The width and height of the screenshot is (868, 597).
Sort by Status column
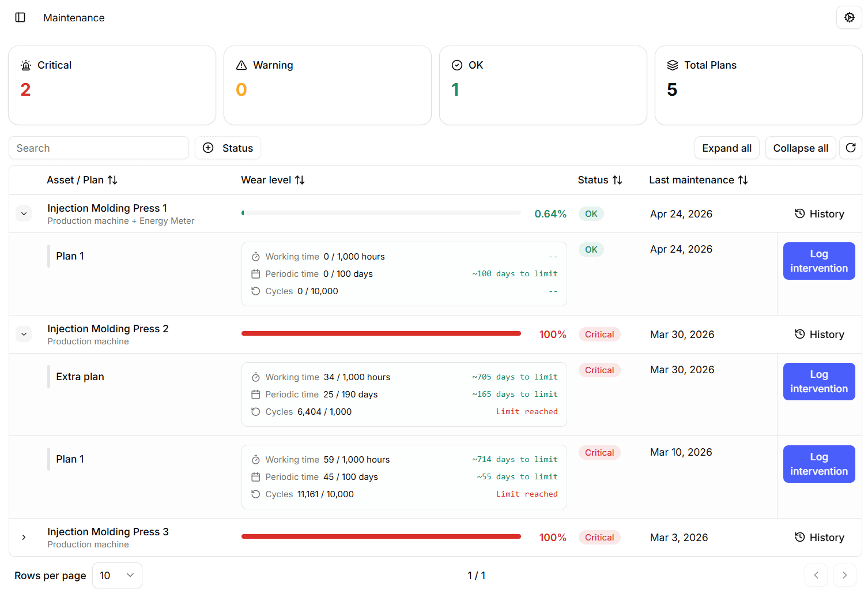tap(600, 180)
